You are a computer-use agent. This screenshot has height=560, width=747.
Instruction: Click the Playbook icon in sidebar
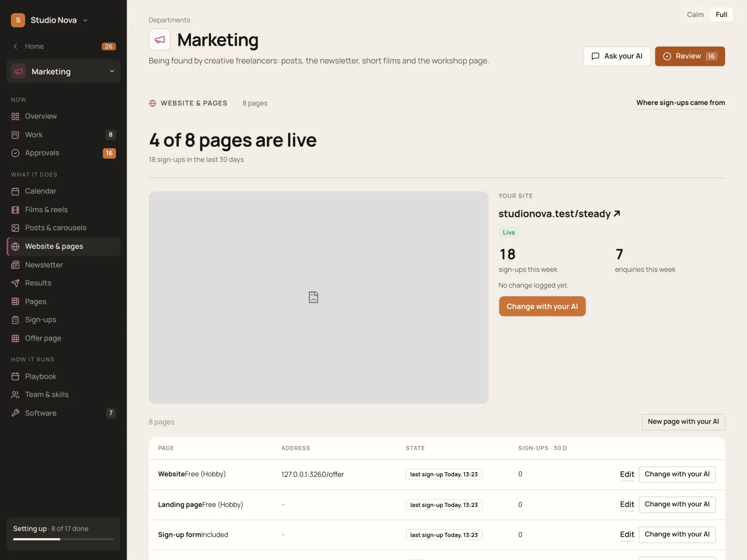tap(15, 377)
